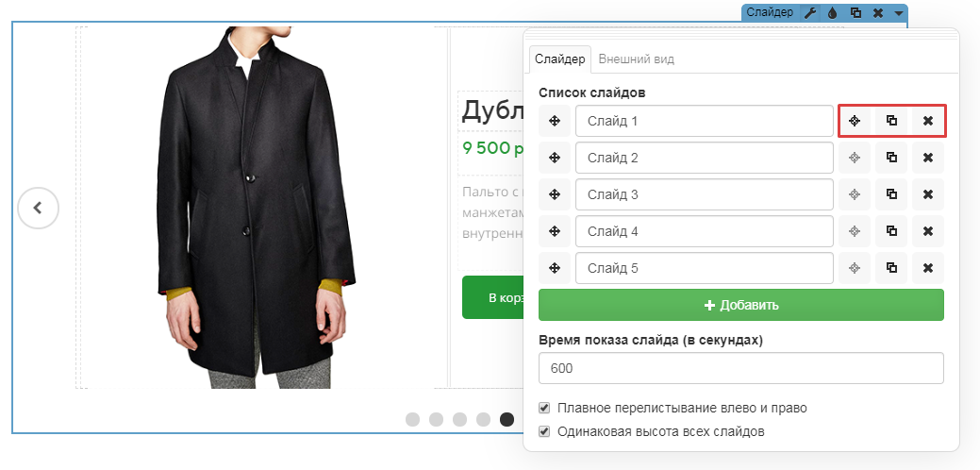This screenshot has width=980, height=470.
Task: Click the Слайдер label in header bar
Action: point(770,12)
